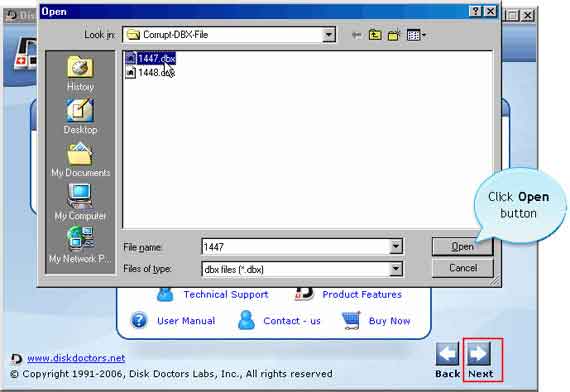Open the Product Features link
This screenshot has width=570, height=392.
[x=362, y=295]
